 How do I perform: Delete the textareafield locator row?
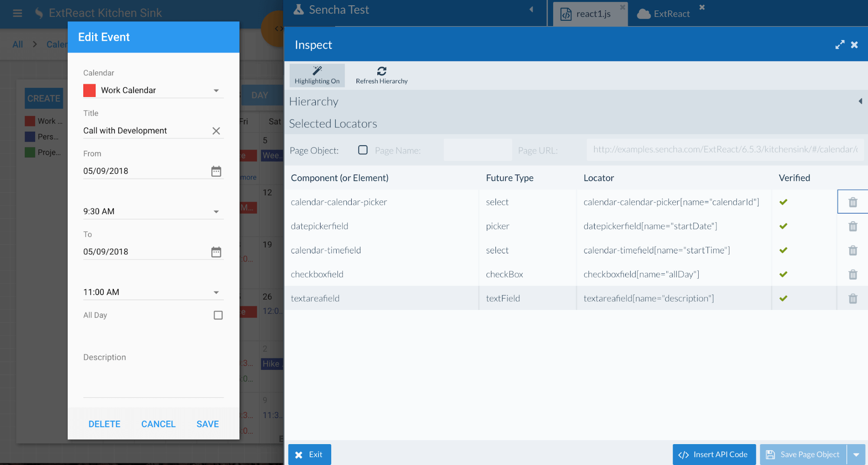853,299
